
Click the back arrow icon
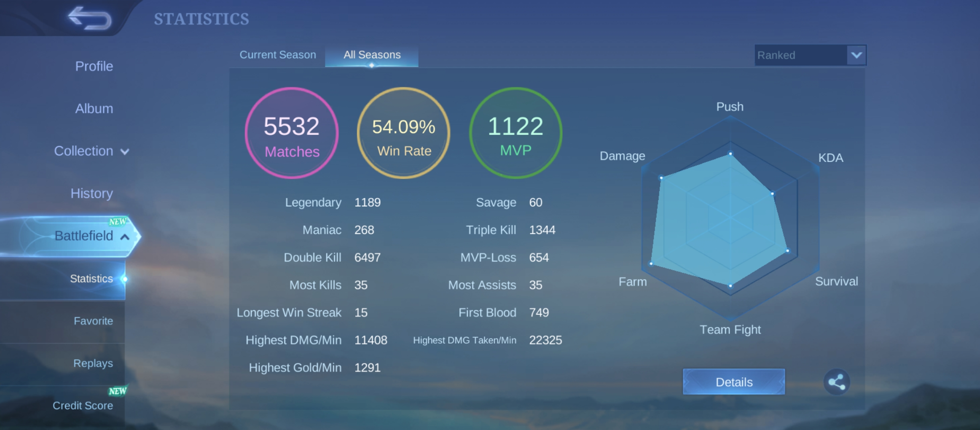pyautogui.click(x=90, y=18)
